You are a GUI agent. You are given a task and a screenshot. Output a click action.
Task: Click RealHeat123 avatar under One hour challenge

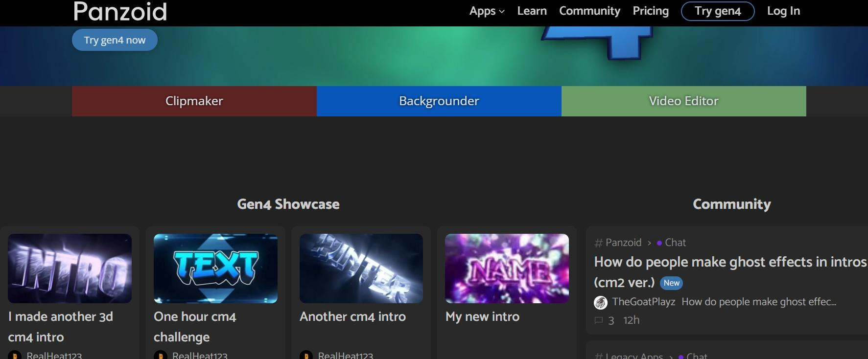coord(160,355)
